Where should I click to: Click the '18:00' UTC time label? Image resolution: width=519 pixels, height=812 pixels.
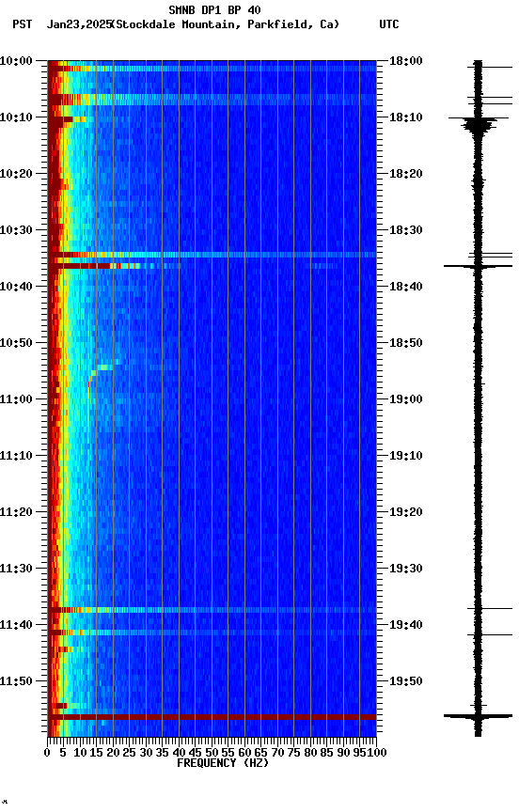(x=406, y=61)
